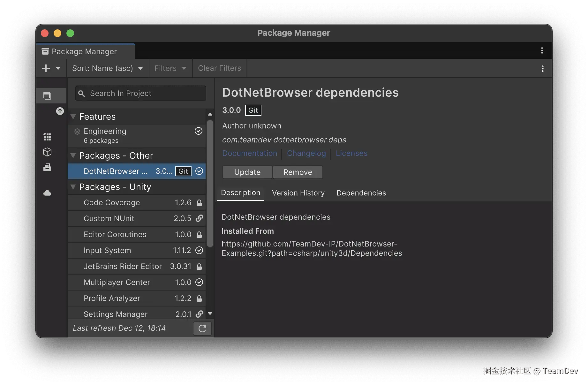Switch to the Dependencies tab
Image resolution: width=588 pixels, height=385 pixels.
361,193
